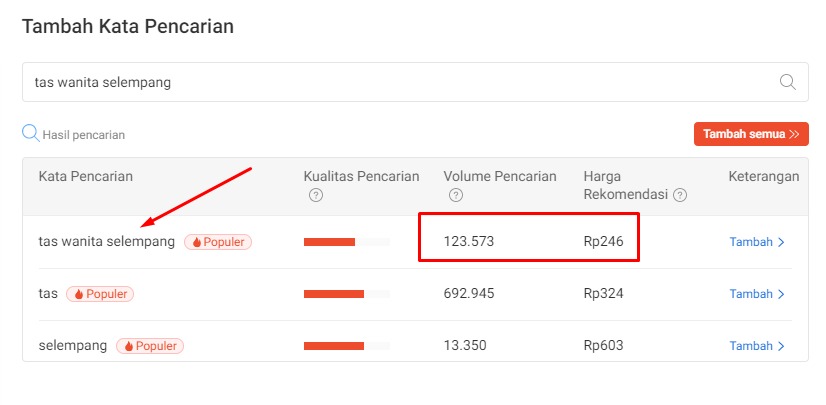Click Tambah for the tas keyword

click(756, 294)
